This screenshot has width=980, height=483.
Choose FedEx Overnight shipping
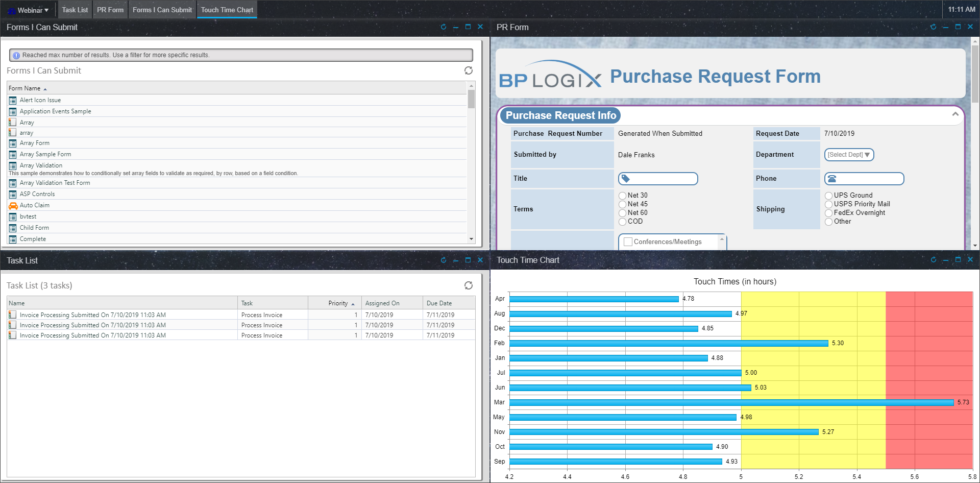coord(828,213)
